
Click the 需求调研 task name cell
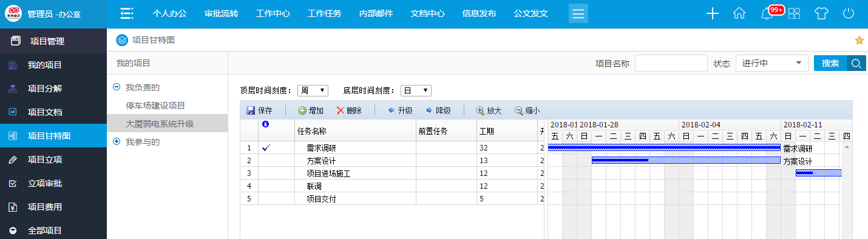355,147
